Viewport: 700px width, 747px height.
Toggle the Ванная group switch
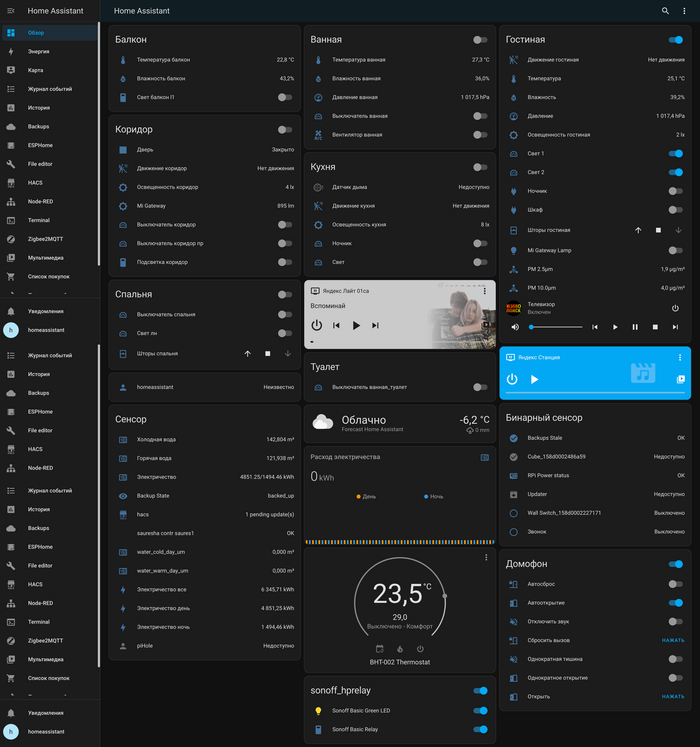[x=480, y=40]
